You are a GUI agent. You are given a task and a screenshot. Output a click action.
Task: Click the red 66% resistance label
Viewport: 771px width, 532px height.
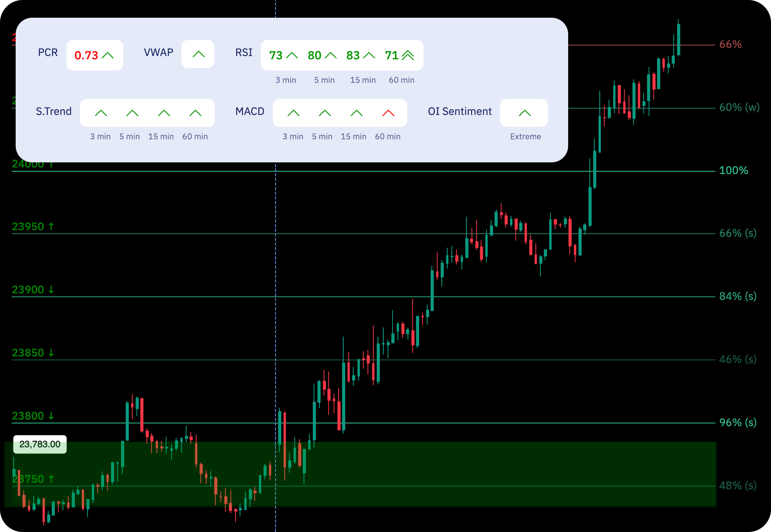point(730,44)
